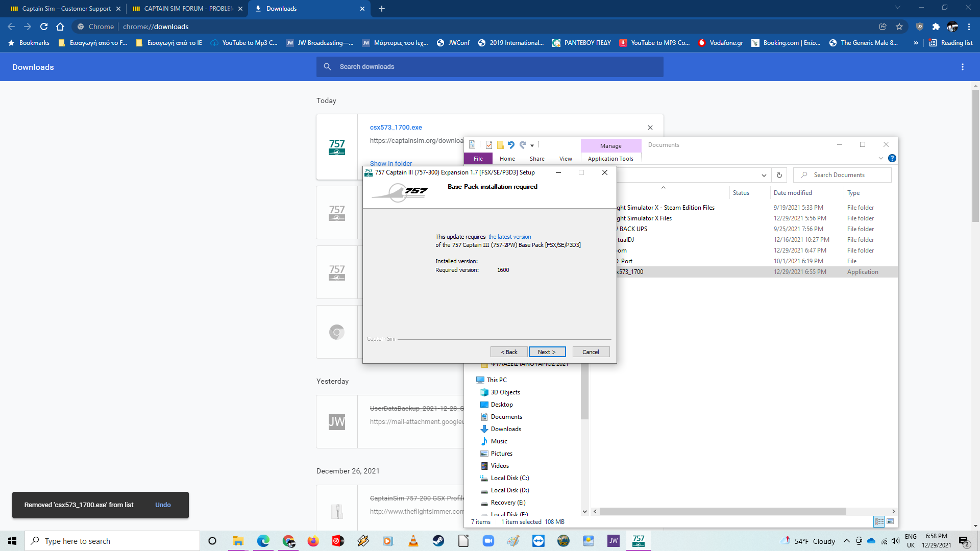Image resolution: width=980 pixels, height=551 pixels.
Task: Expand the Explorer ribbon chevron
Action: [880, 159]
